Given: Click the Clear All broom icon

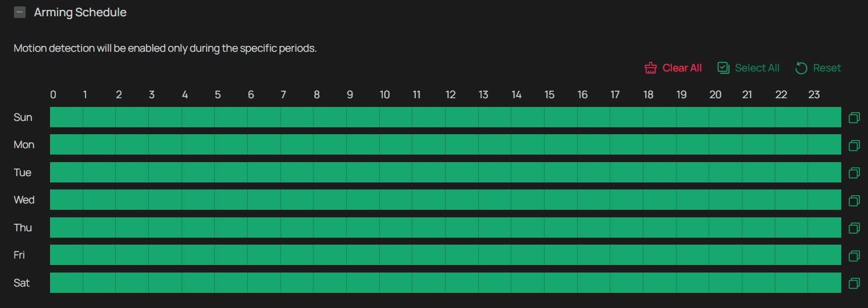Looking at the screenshot, I should coord(650,68).
